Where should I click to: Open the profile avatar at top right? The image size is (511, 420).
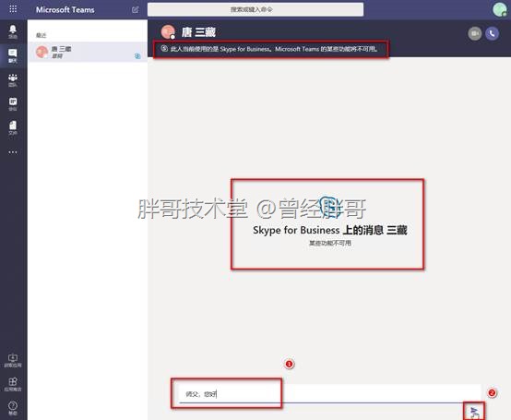(x=499, y=9)
